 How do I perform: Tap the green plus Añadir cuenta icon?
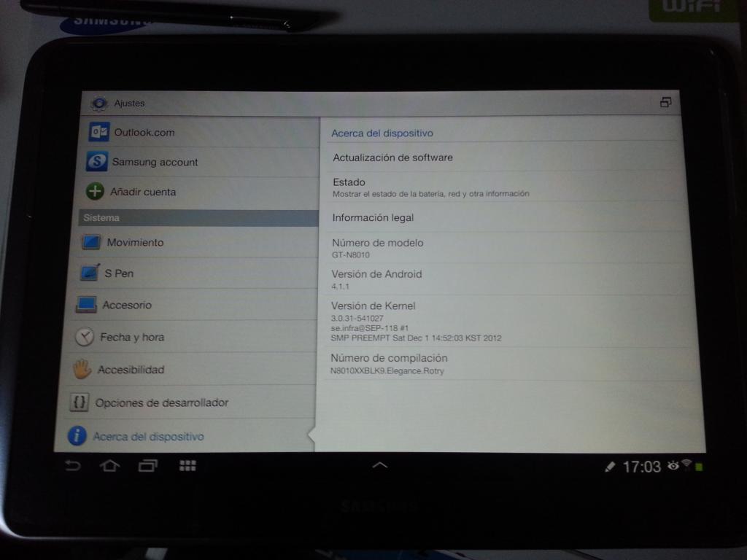[95, 192]
